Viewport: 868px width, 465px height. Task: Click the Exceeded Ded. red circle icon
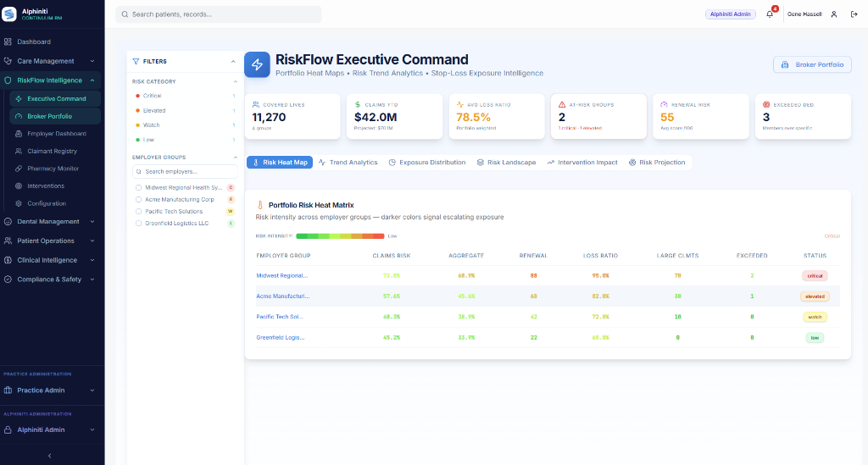(766, 104)
